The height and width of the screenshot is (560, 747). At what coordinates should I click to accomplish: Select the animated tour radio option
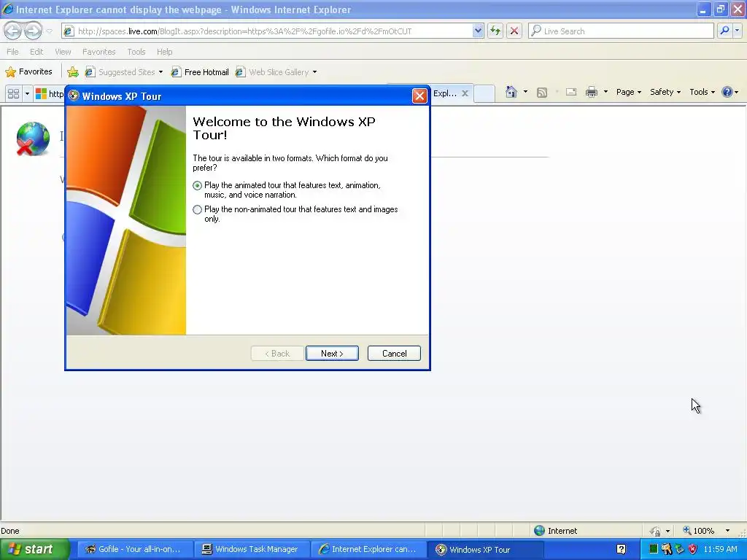(197, 185)
